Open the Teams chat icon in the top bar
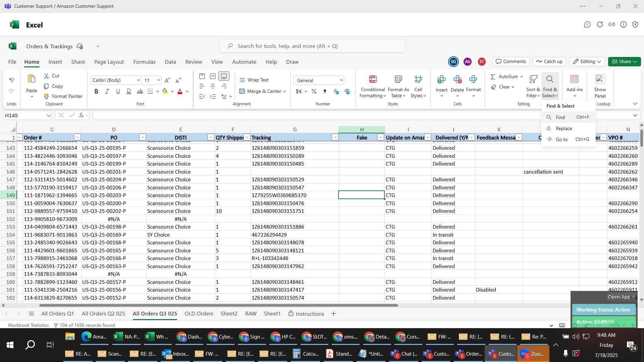Image resolution: width=644 pixels, height=362 pixels. pyautogui.click(x=587, y=24)
